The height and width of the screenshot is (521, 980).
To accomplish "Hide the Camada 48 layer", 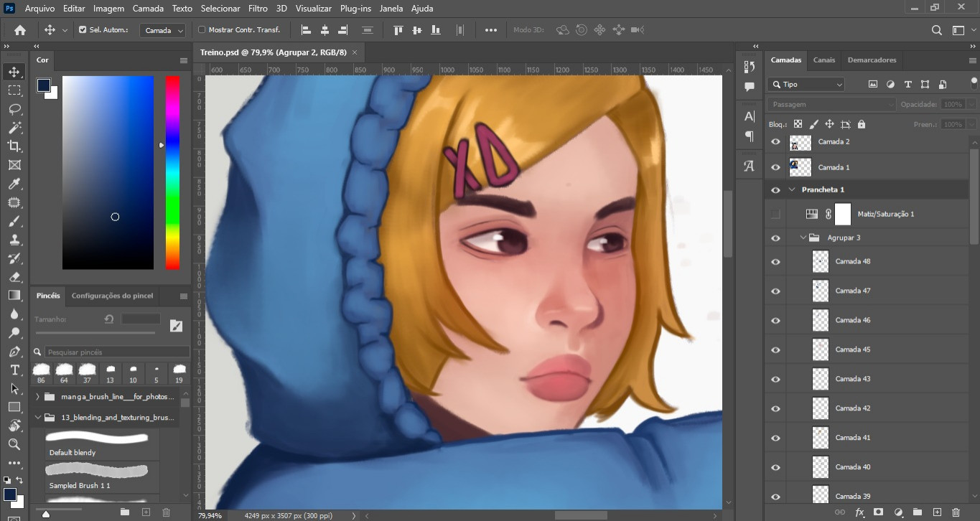I will pyautogui.click(x=775, y=262).
